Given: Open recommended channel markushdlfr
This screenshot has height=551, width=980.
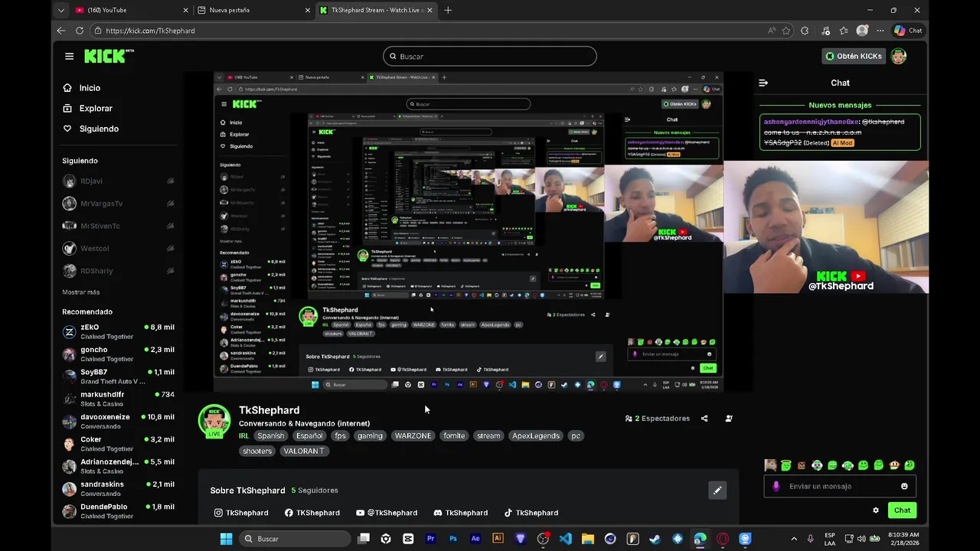Looking at the screenshot, I should tap(119, 399).
